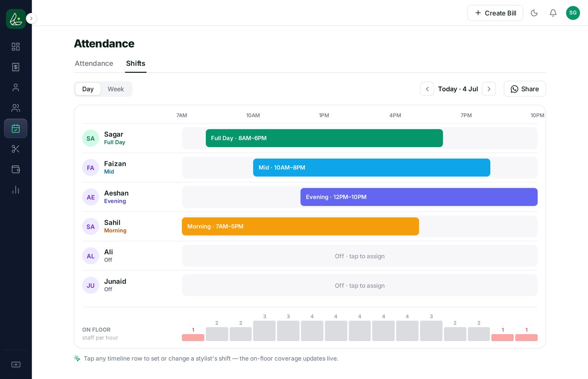The height and width of the screenshot is (379, 588).
Task: Click the Faizan name label
Action: click(115, 164)
